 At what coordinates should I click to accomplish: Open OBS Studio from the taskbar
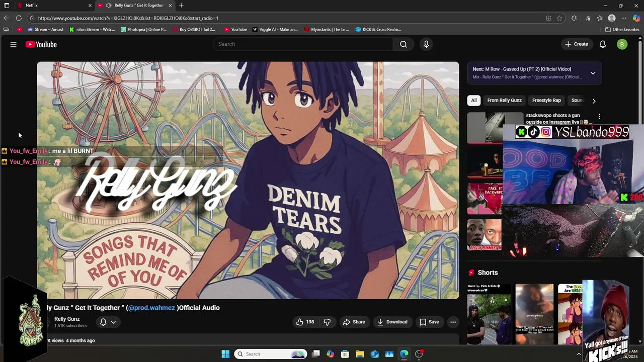tap(419, 354)
